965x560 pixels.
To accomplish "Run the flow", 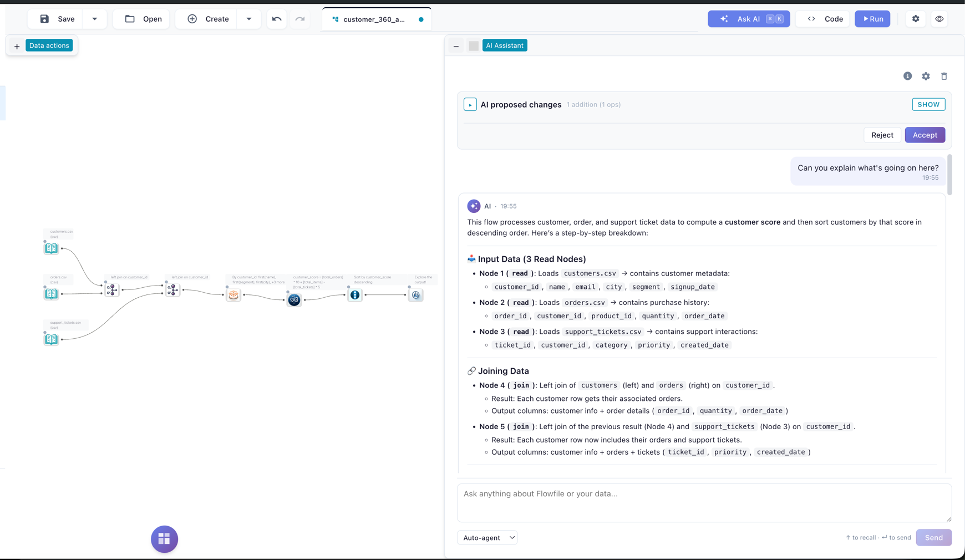I will click(x=872, y=19).
